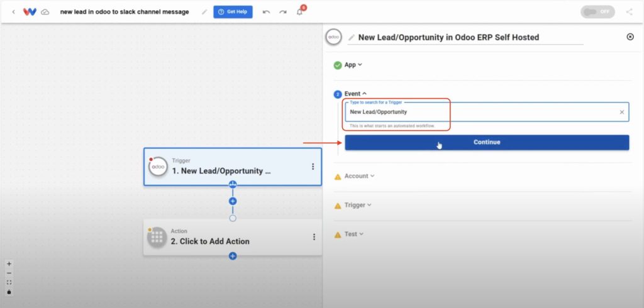Clear the selected trigger with X
Screen dimensions: 644x308
pyautogui.click(x=622, y=112)
